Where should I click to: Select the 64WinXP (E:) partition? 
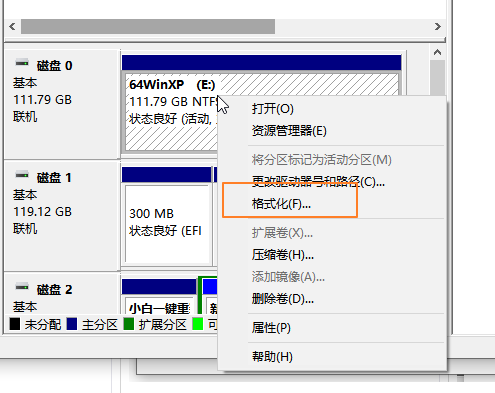tap(171, 112)
